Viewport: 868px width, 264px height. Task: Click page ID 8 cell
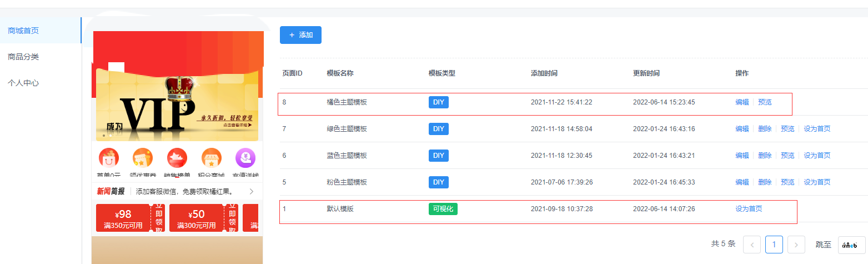(284, 102)
